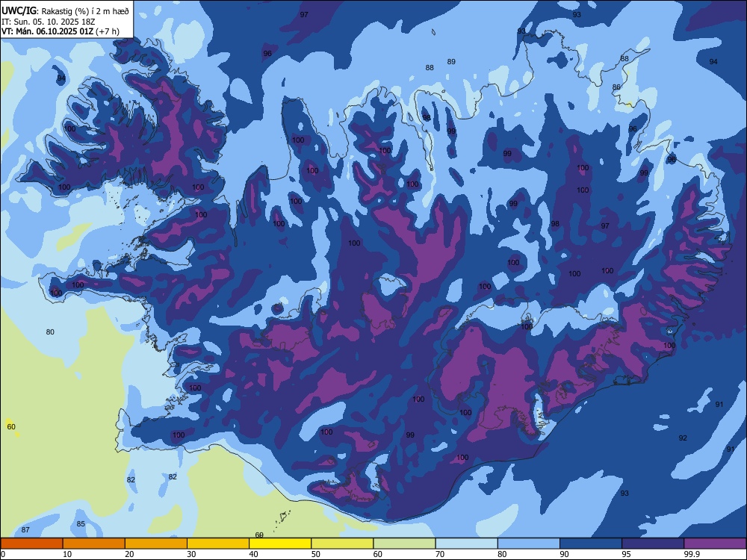The width and height of the screenshot is (747, 560).
Task: Click the '30' legend tick label
Action: pyautogui.click(x=191, y=554)
